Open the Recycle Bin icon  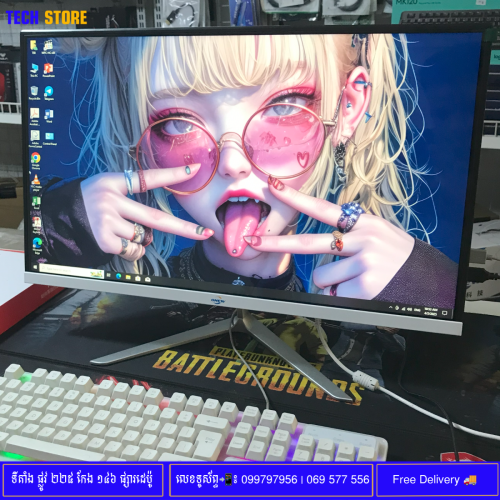pos(34,93)
